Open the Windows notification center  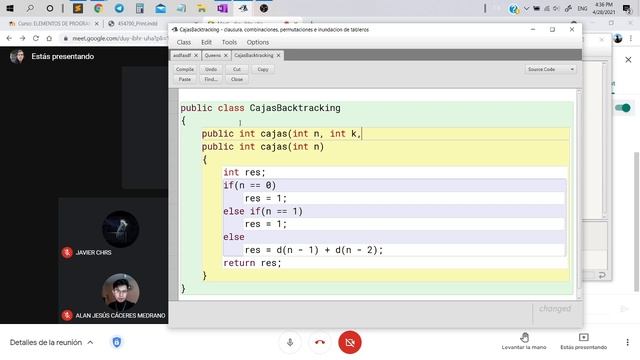(627, 8)
